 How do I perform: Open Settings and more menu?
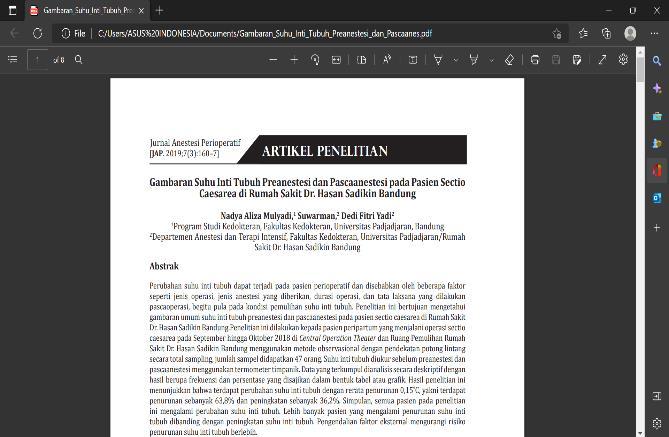coord(654,33)
